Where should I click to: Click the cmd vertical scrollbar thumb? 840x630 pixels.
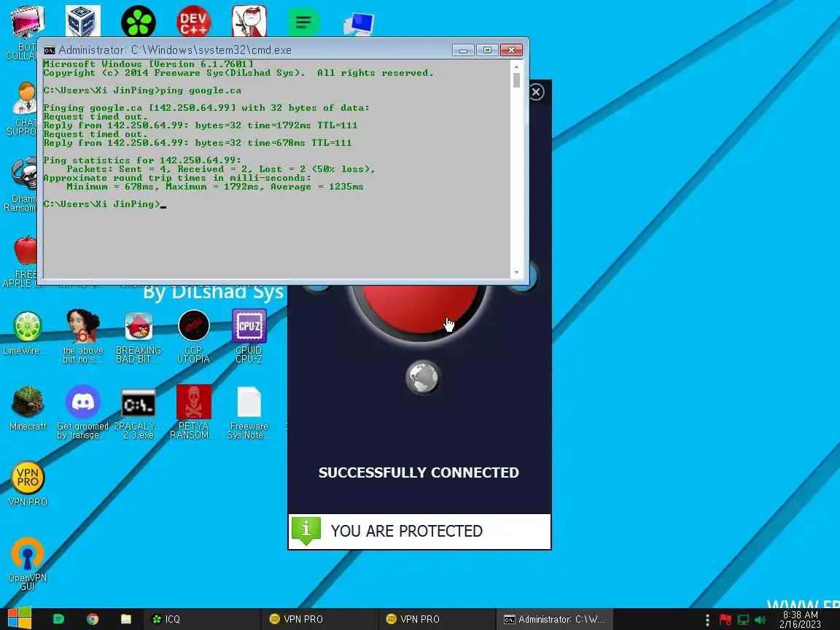516,79
